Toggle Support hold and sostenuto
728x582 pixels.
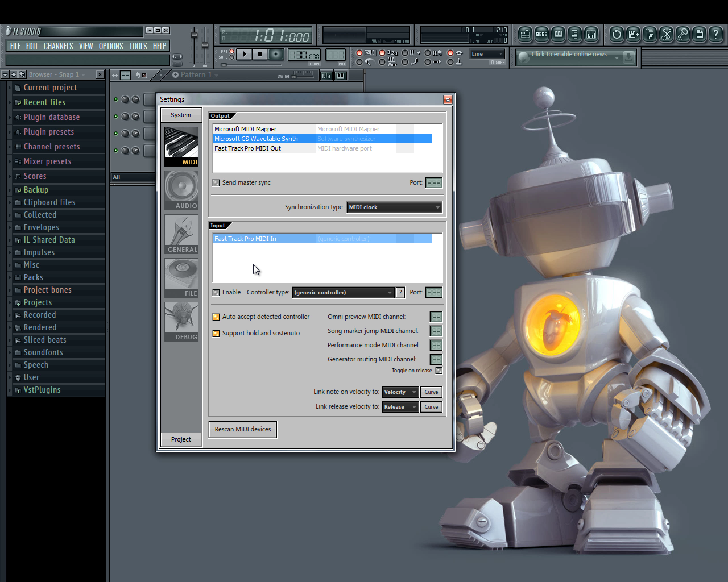(x=216, y=334)
